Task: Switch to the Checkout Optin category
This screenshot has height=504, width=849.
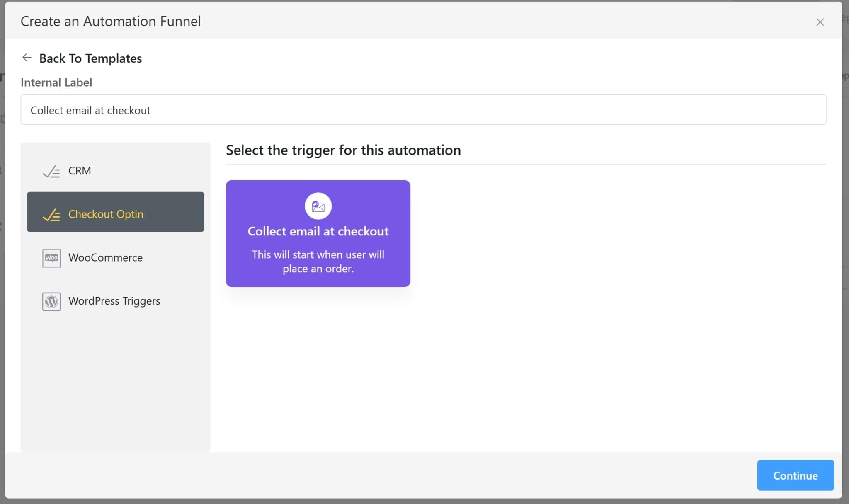Action: pyautogui.click(x=106, y=214)
